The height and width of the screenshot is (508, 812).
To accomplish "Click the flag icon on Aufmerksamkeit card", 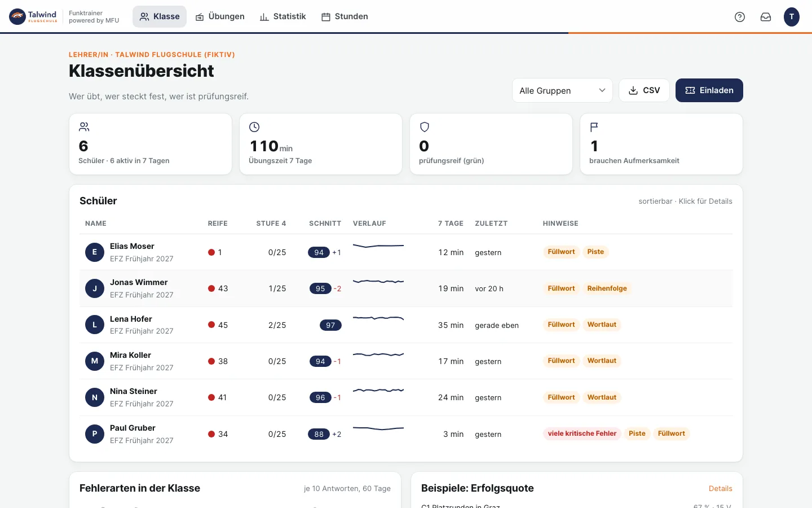I will pos(594,127).
